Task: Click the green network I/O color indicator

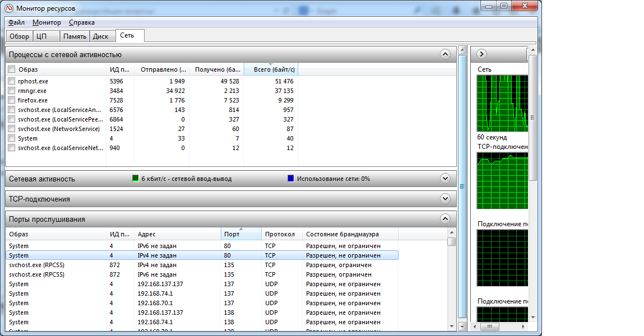Action: point(135,179)
